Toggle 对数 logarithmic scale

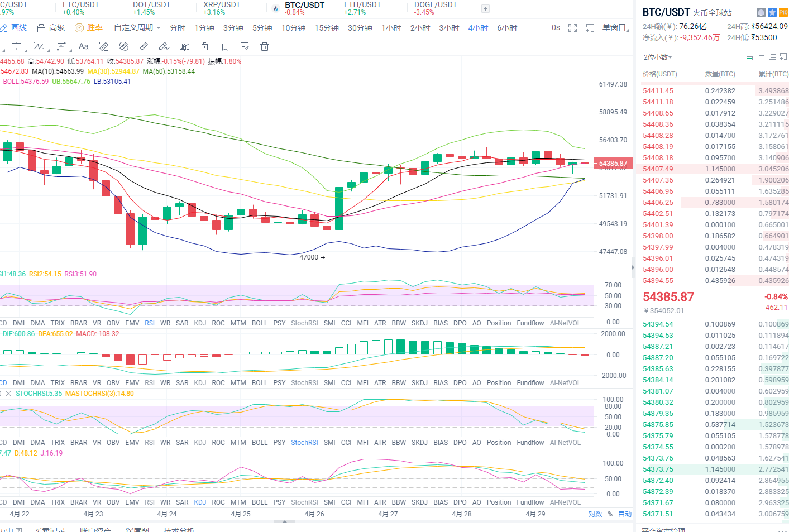595,514
